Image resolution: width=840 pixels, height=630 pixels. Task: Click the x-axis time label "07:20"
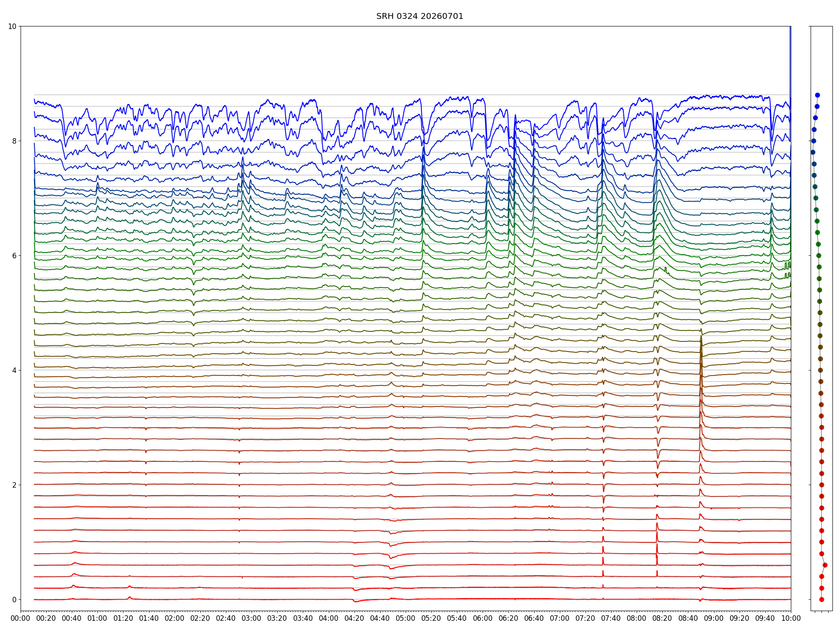pyautogui.click(x=585, y=619)
